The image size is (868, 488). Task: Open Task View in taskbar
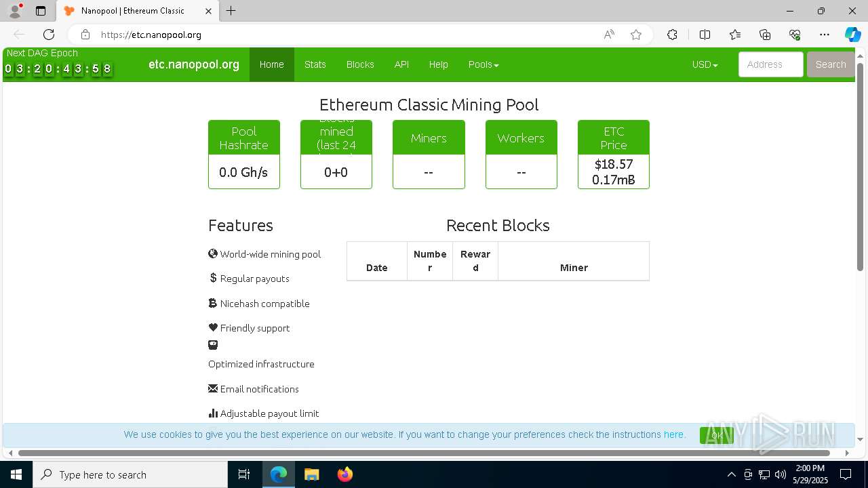pyautogui.click(x=244, y=474)
